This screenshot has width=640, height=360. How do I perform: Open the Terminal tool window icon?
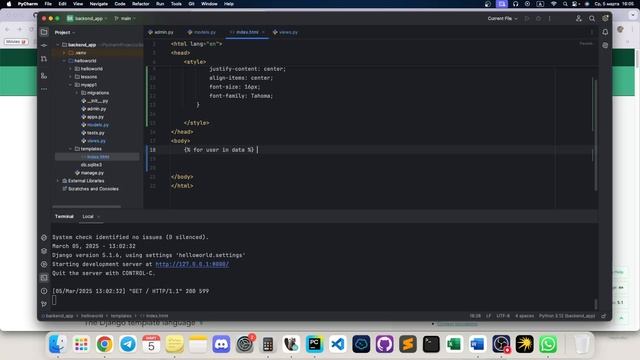44,278
